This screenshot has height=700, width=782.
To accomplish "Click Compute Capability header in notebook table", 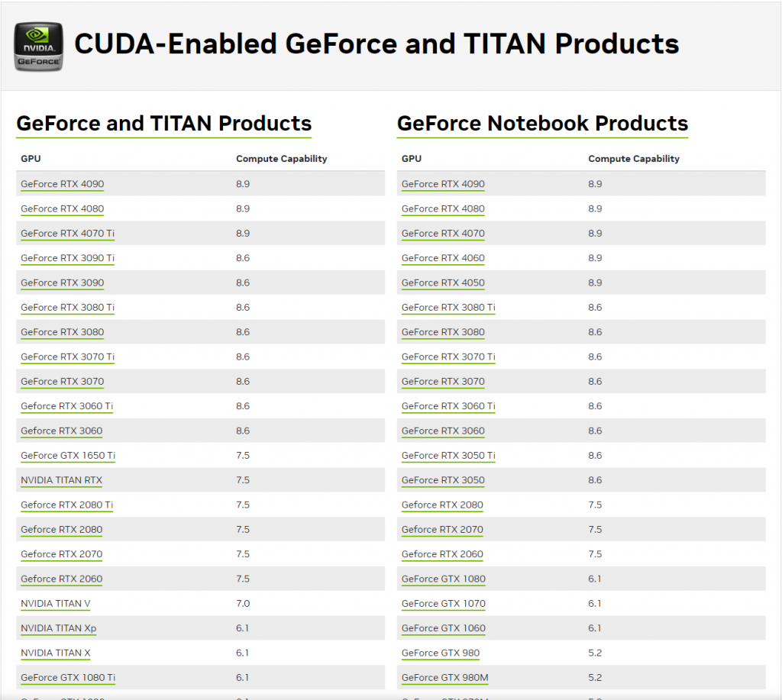I will click(x=634, y=159).
